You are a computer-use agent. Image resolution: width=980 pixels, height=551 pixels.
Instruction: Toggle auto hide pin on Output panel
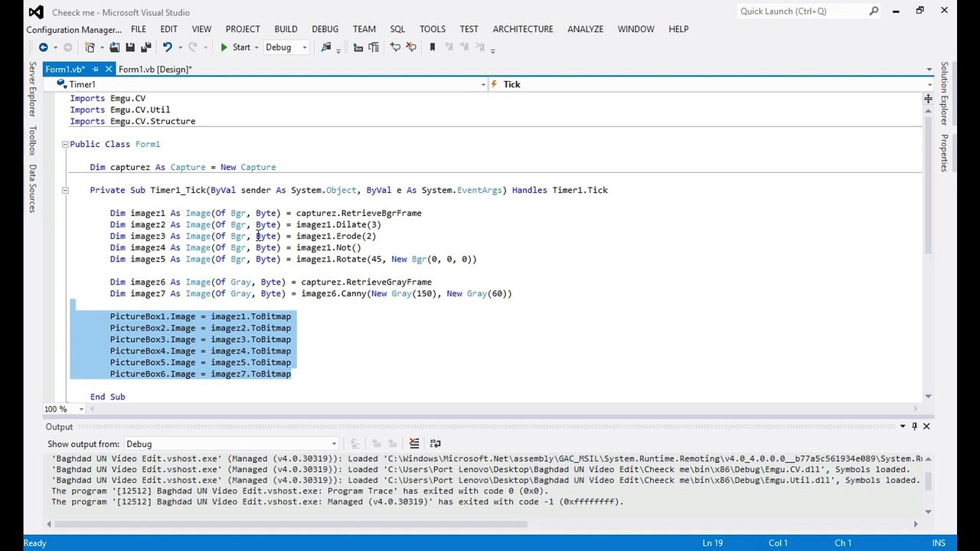(x=914, y=426)
